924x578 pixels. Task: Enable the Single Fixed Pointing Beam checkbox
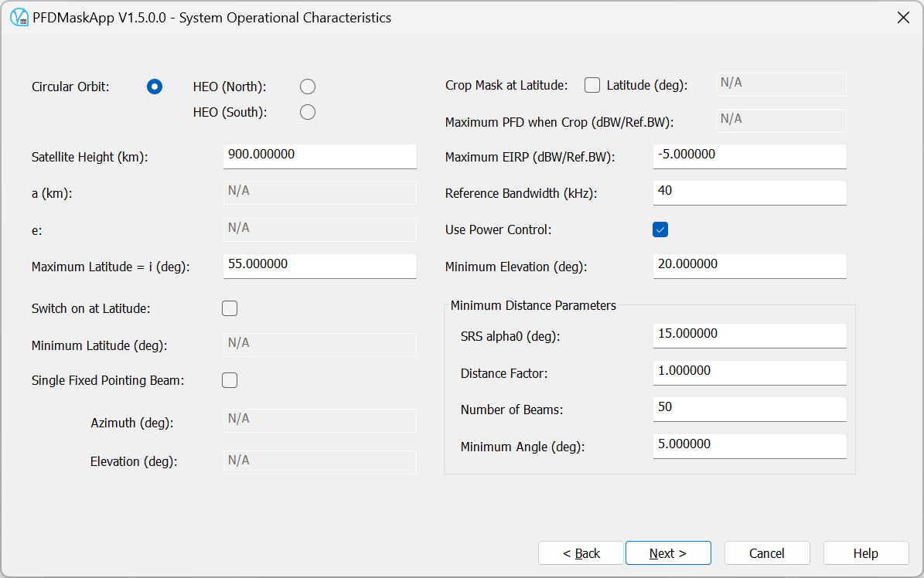coord(229,379)
